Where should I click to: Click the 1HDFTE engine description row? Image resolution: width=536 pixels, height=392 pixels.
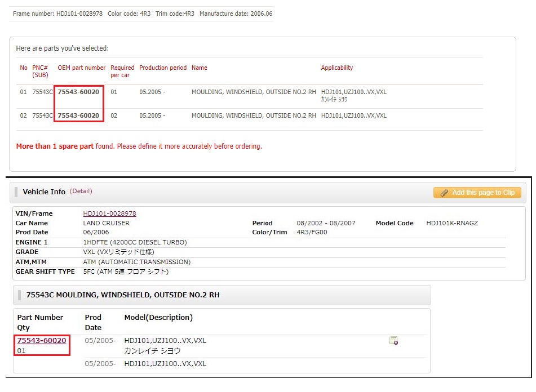click(x=260, y=242)
